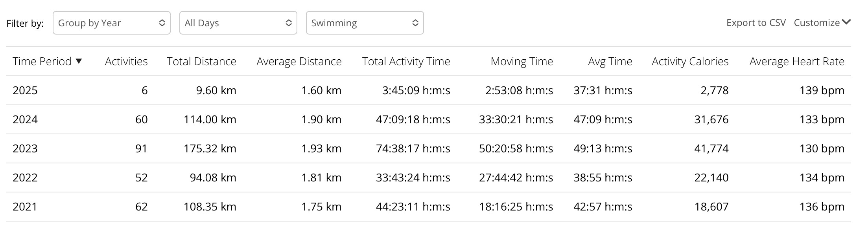Expand the Customize menu chevron
Viewport: 868px width, 227px height.
pyautogui.click(x=846, y=22)
